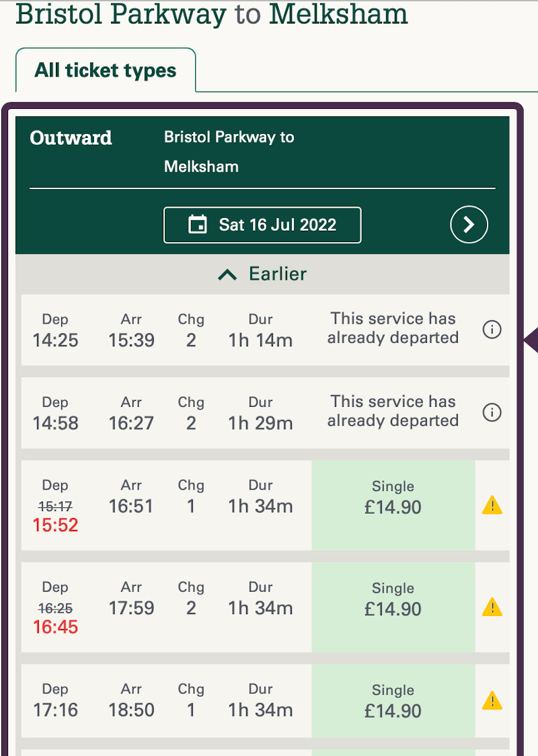The image size is (538, 756).
Task: Select the All ticket types tab
Action: 106,71
